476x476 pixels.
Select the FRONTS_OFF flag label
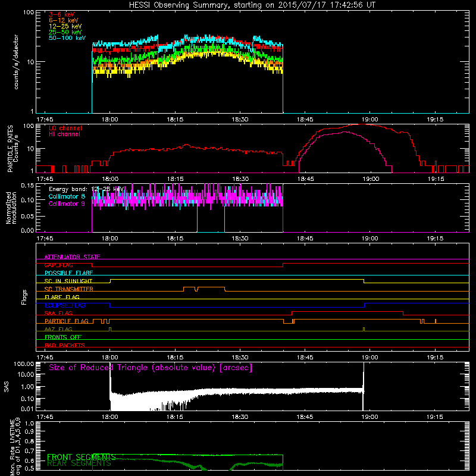point(63,337)
